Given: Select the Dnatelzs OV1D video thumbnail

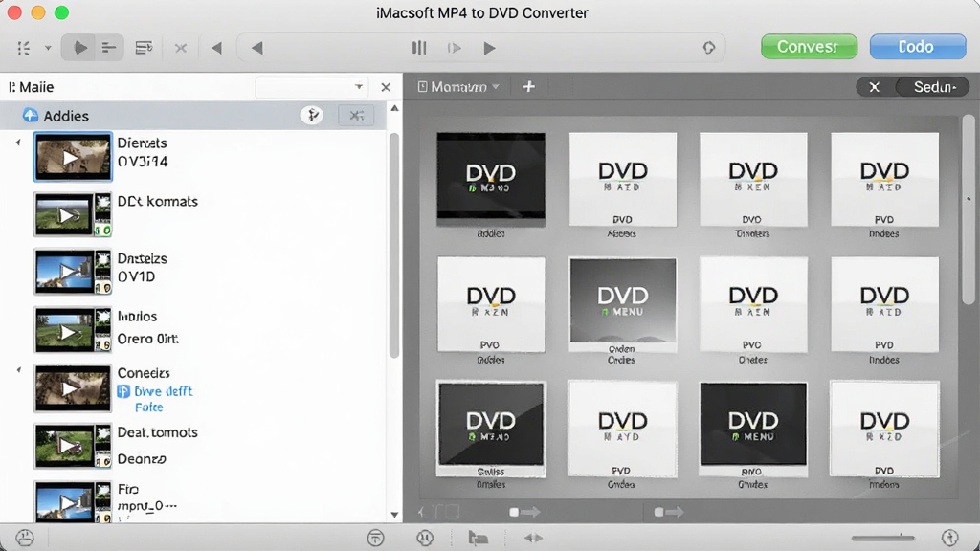Looking at the screenshot, I should pyautogui.click(x=73, y=272).
